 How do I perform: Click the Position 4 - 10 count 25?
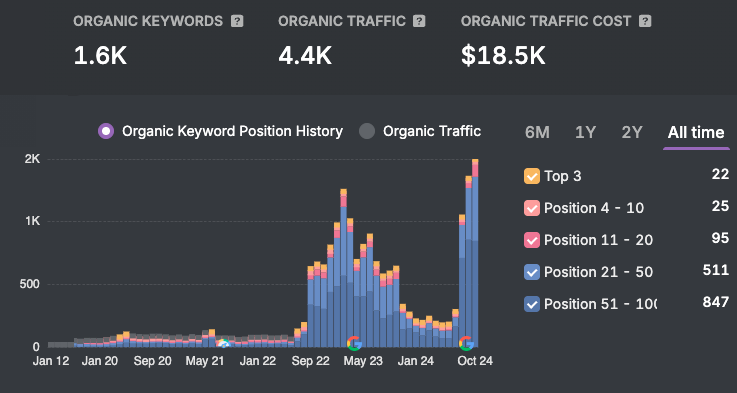(x=720, y=206)
